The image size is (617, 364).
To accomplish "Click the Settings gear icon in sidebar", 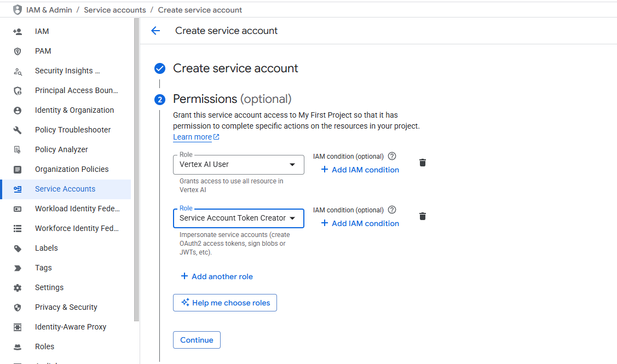I will tap(18, 287).
